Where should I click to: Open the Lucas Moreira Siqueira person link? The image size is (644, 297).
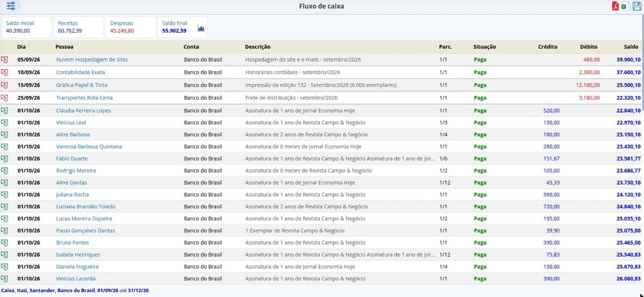coord(84,219)
